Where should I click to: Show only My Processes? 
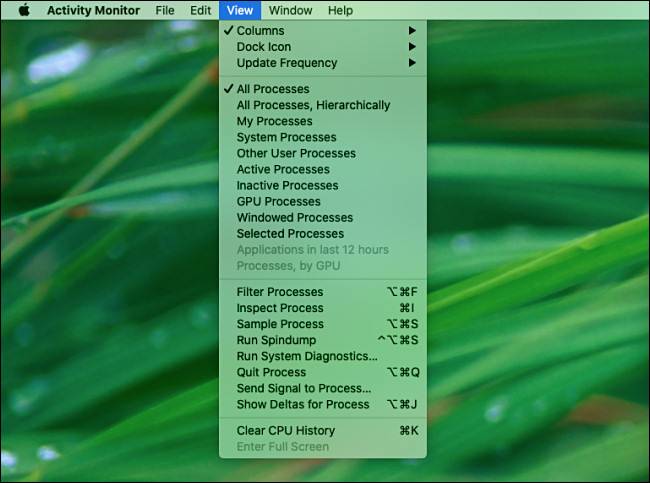[x=323, y=121]
